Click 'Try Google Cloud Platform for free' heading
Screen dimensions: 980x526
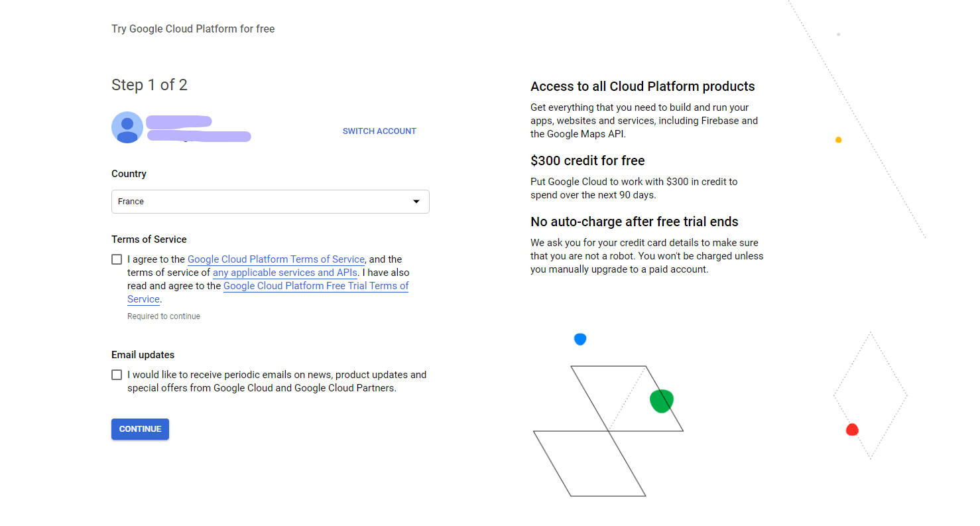193,29
